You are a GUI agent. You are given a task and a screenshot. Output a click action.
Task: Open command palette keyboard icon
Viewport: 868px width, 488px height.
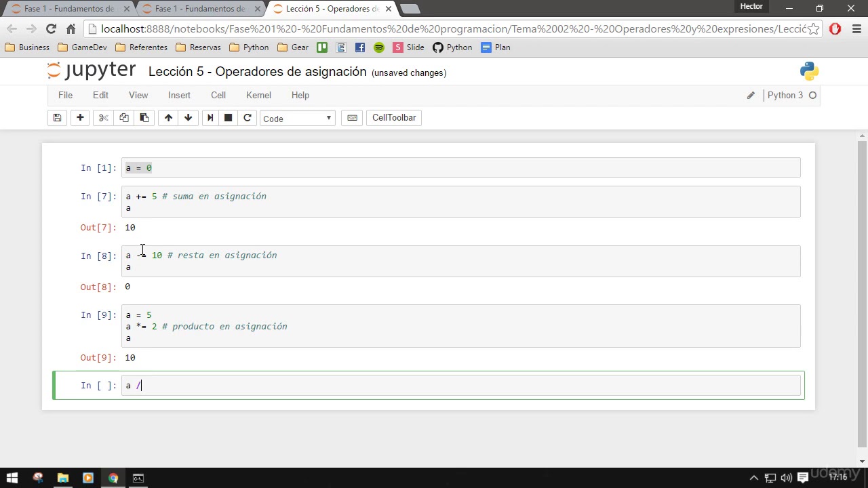pos(352,118)
